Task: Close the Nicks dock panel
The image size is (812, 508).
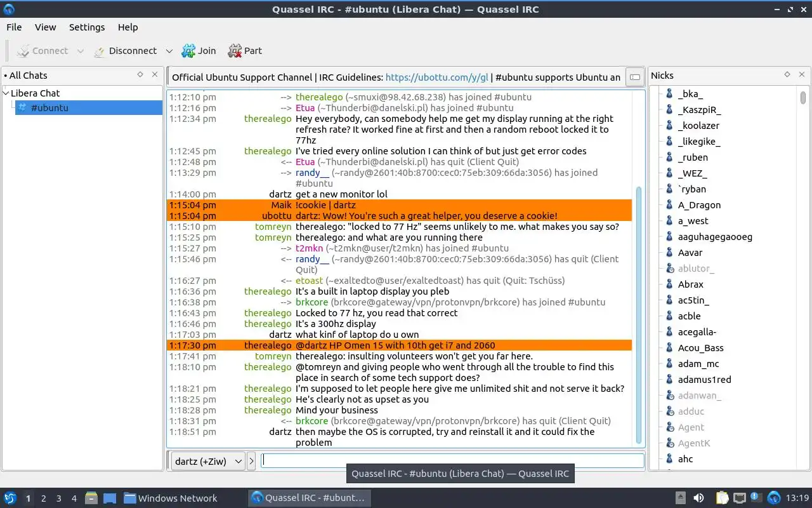Action: pos(802,74)
